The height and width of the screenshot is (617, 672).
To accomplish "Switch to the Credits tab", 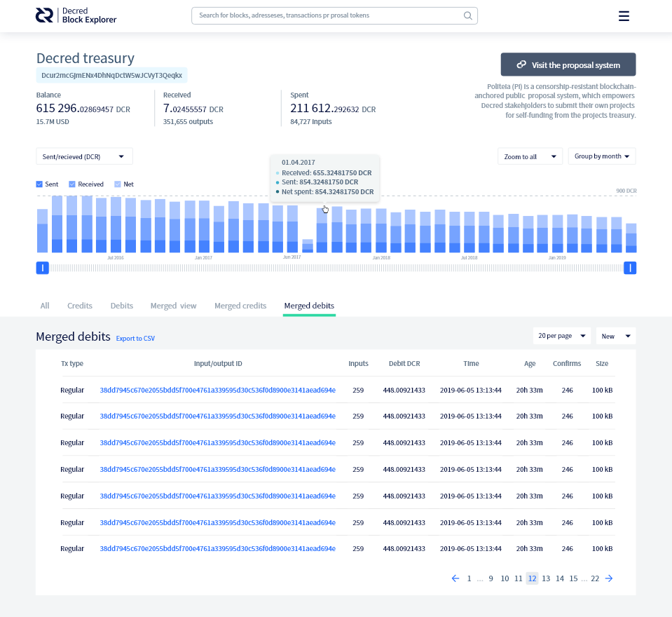I will pyautogui.click(x=80, y=306).
